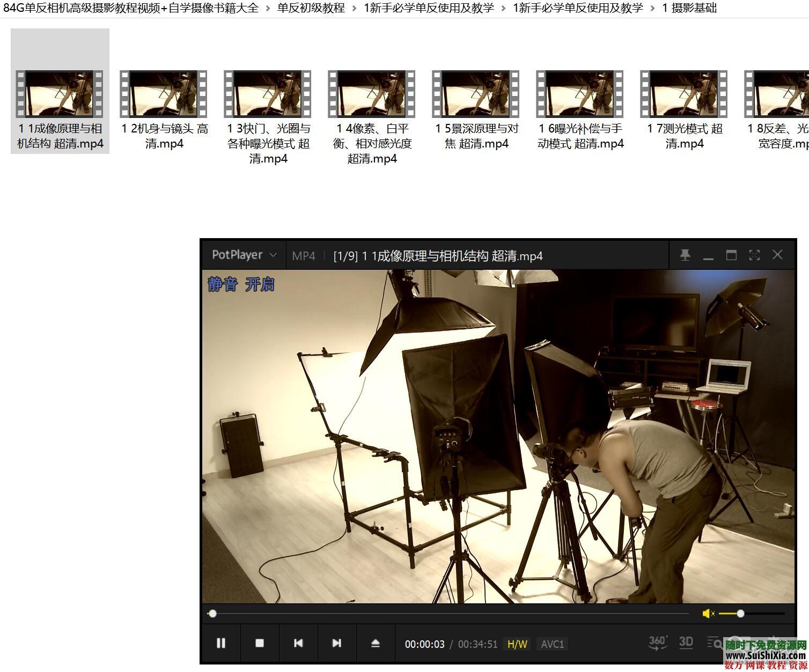The height and width of the screenshot is (672, 809).
Task: Unmute audio via the speaker icon
Action: (x=708, y=614)
